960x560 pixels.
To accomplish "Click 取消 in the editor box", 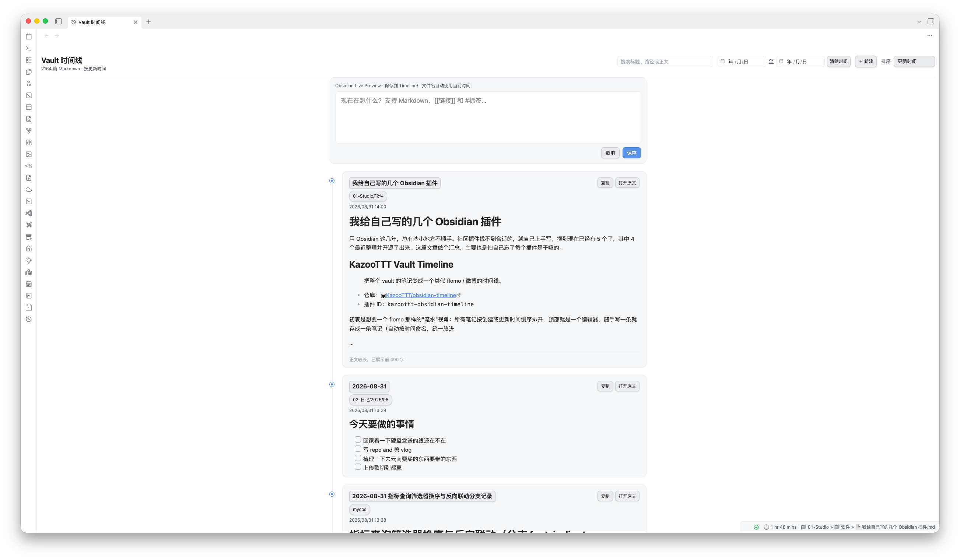I will tap(610, 153).
